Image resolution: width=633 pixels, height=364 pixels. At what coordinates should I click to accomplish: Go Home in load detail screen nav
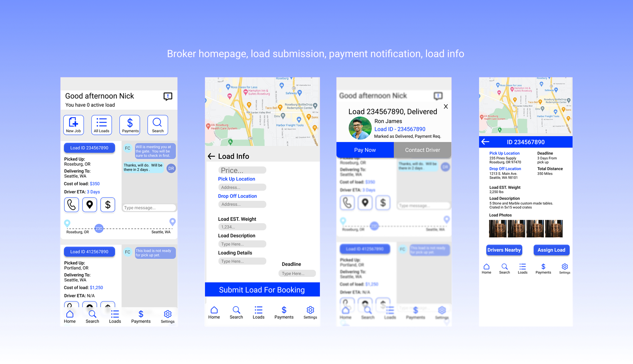tap(486, 269)
